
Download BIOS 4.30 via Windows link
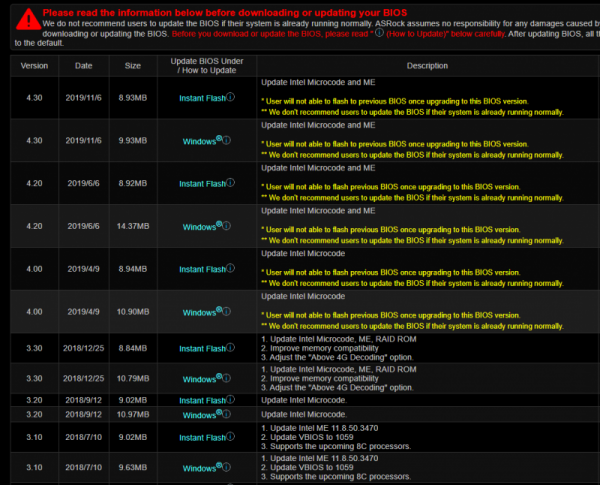199,142
